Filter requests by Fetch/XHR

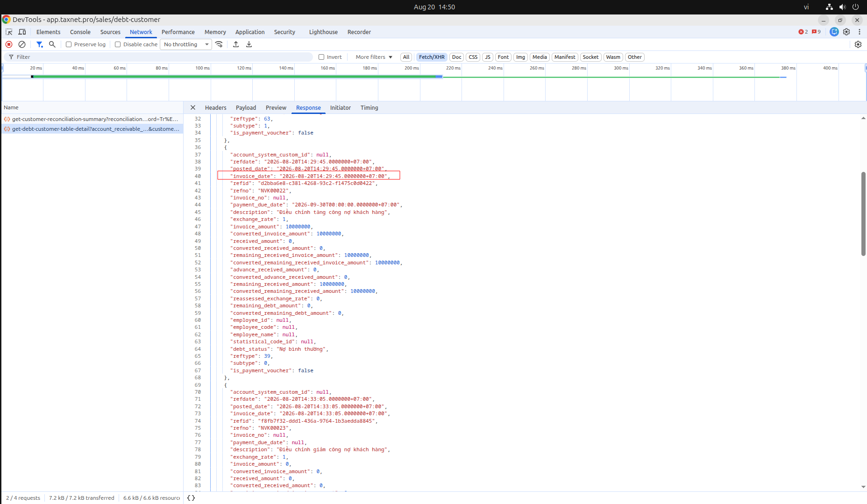coord(432,57)
